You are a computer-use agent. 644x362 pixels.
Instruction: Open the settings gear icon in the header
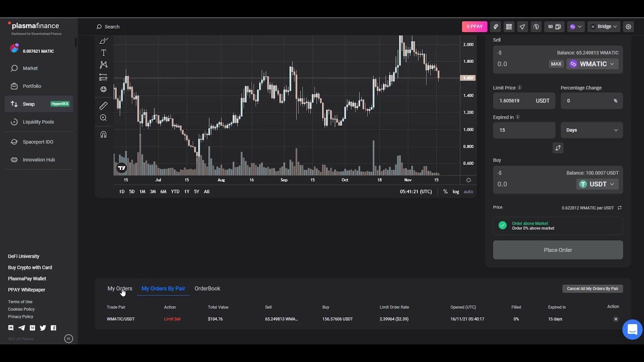pos(628,27)
